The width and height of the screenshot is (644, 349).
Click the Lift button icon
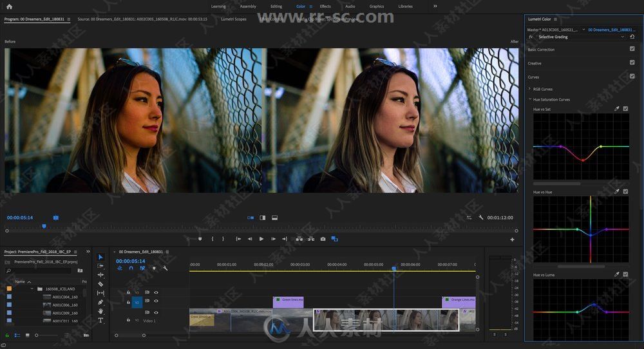coord(299,238)
